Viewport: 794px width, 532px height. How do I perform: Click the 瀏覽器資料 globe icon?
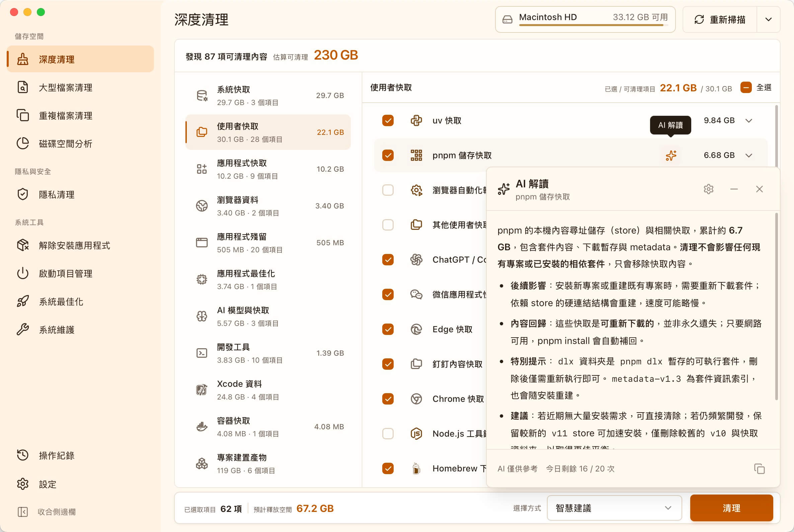(x=202, y=206)
